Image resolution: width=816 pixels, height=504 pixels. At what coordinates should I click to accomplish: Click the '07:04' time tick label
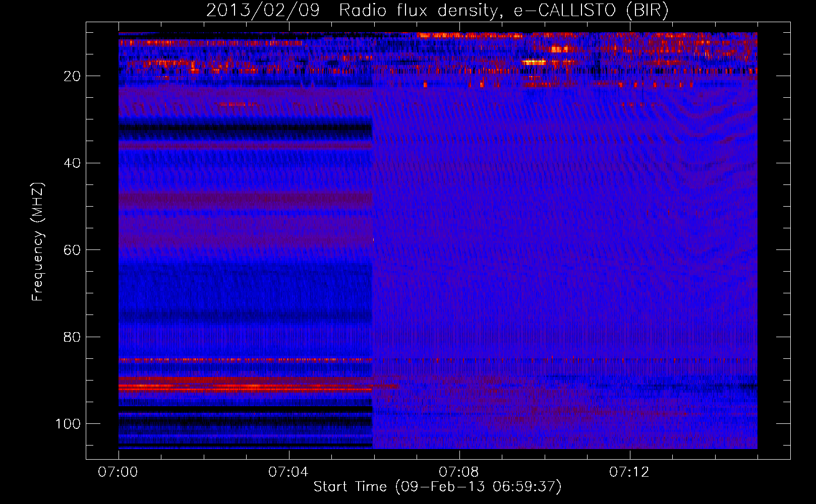coord(288,472)
